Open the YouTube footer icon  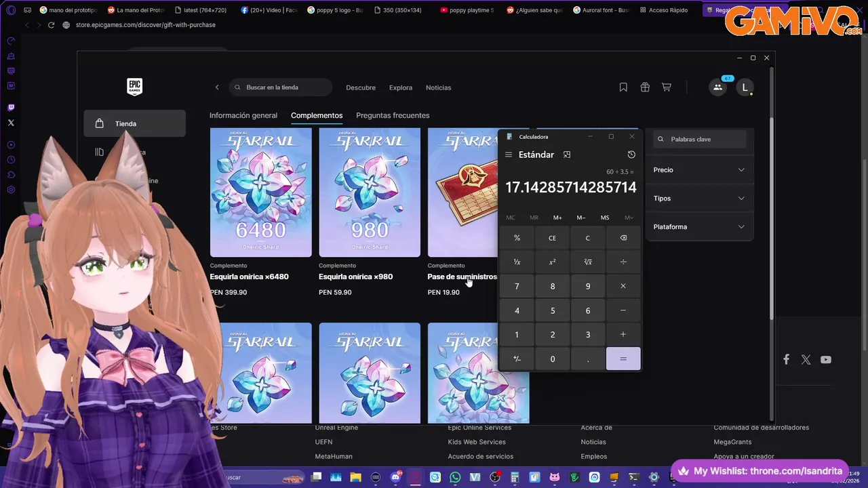point(825,360)
